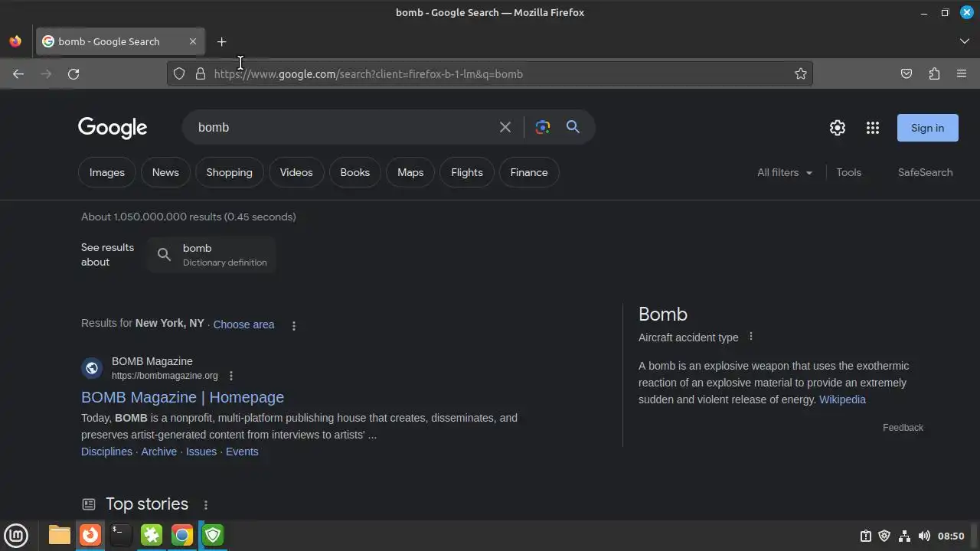
Task: Click the Google logo
Action: click(113, 128)
